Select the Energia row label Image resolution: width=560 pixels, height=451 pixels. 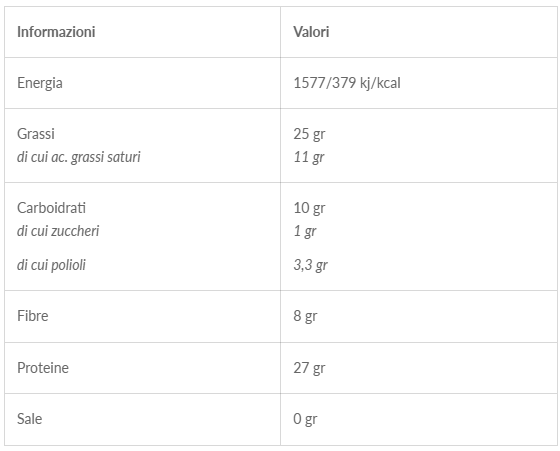click(40, 83)
